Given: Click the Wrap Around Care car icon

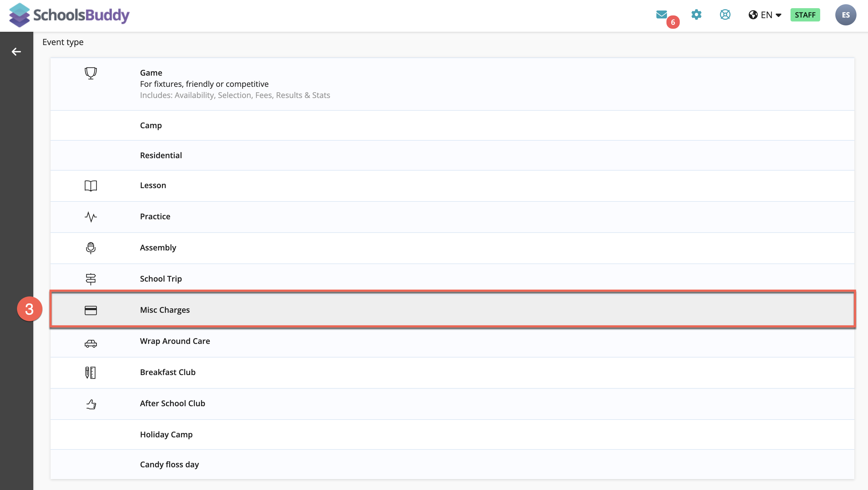Looking at the screenshot, I should (90, 343).
